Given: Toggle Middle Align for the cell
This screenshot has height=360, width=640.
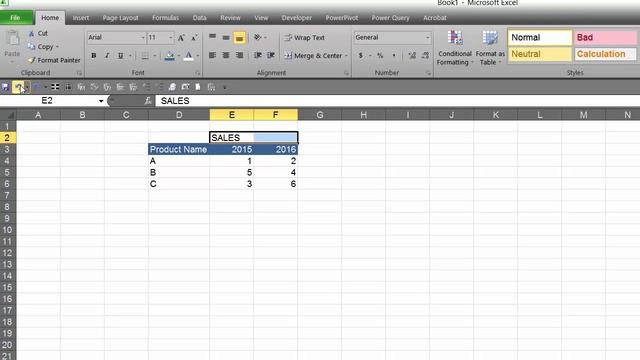Looking at the screenshot, I should pos(226,38).
